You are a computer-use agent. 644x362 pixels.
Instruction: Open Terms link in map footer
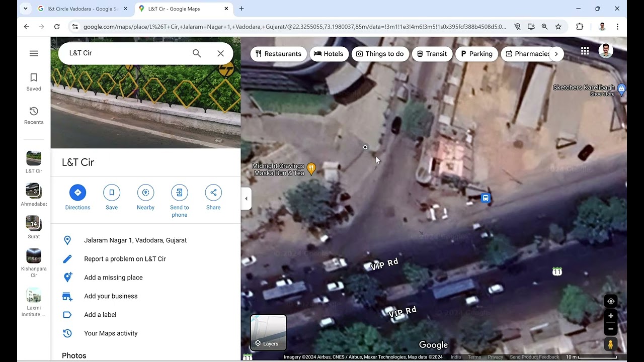[x=474, y=357]
